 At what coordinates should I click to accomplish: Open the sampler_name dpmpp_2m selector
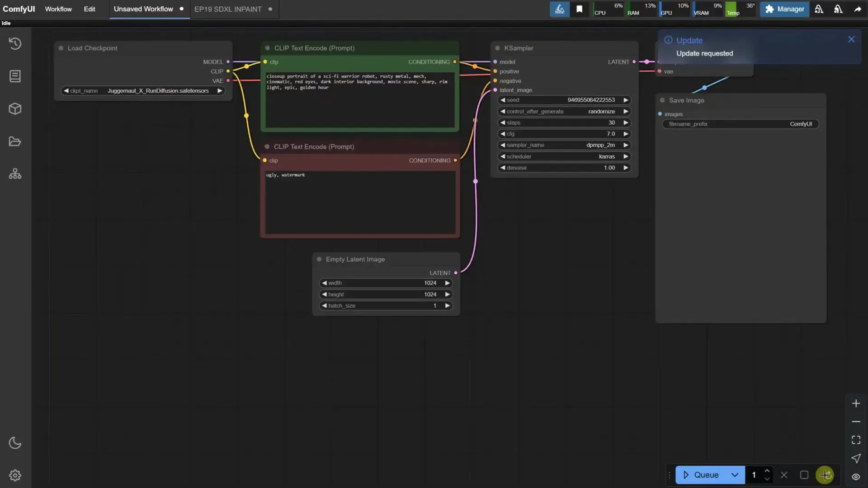pos(564,145)
